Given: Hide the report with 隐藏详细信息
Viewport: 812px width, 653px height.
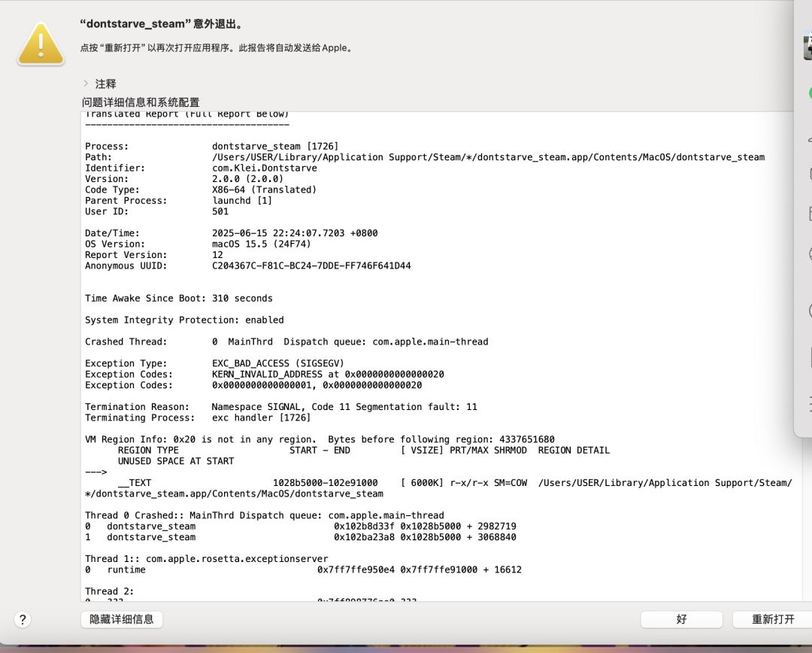Looking at the screenshot, I should [x=122, y=619].
